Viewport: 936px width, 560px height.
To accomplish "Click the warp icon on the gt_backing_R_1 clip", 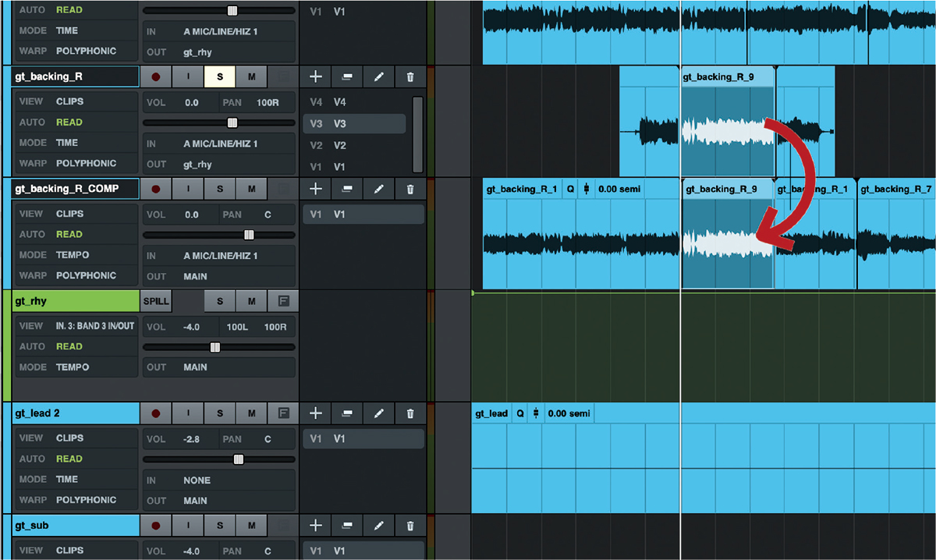I will pyautogui.click(x=586, y=189).
